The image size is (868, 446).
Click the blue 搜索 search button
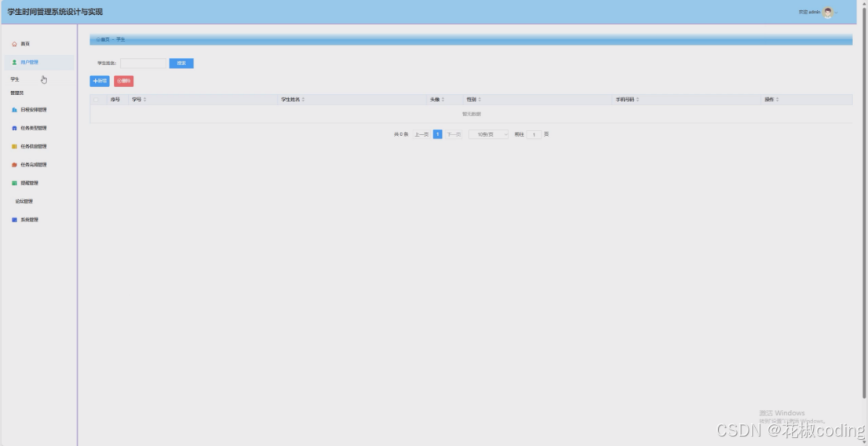tap(181, 63)
